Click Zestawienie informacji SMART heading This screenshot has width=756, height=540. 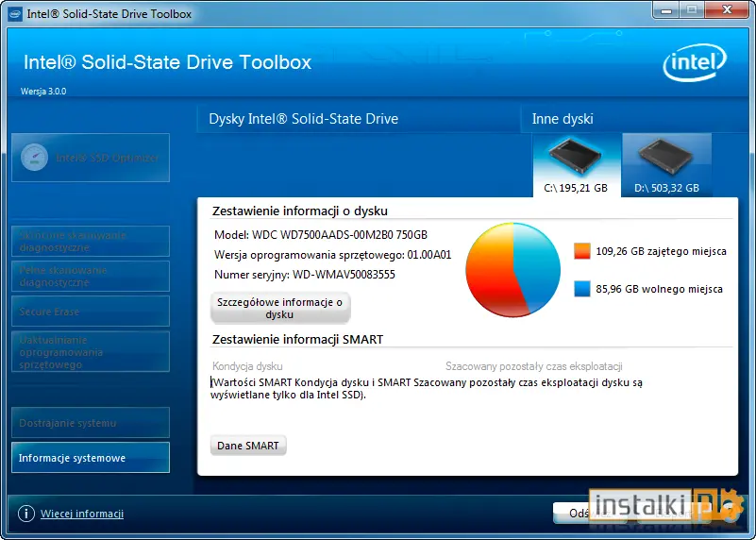(x=297, y=340)
